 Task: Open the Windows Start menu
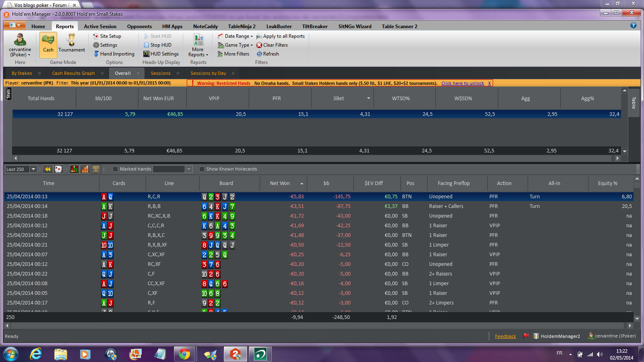11,354
